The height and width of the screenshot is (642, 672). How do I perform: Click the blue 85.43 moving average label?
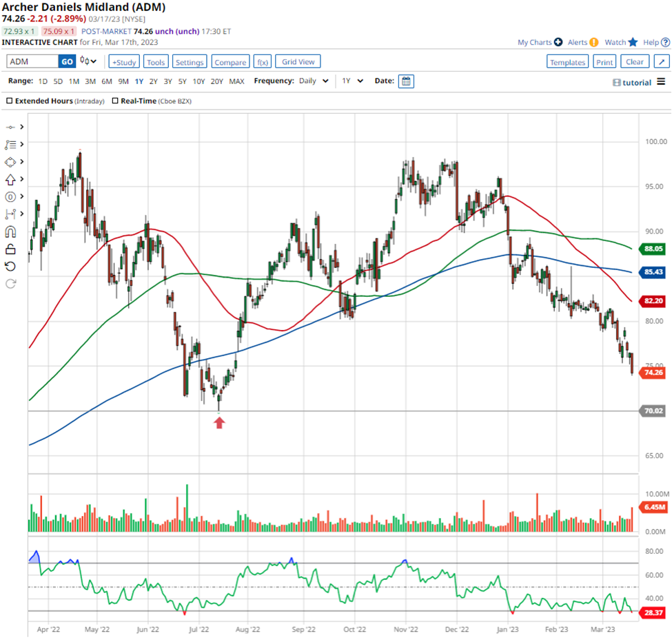pos(653,272)
